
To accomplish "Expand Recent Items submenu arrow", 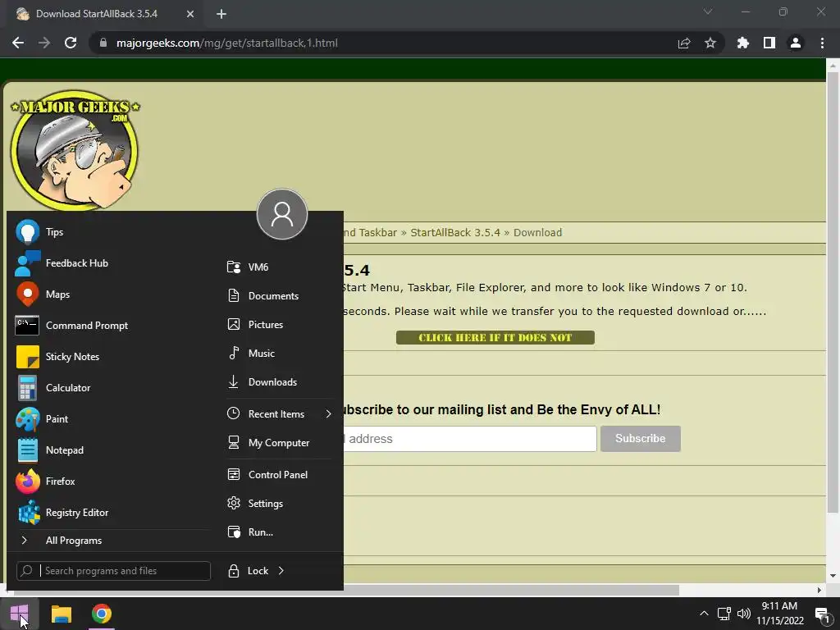I will (328, 414).
